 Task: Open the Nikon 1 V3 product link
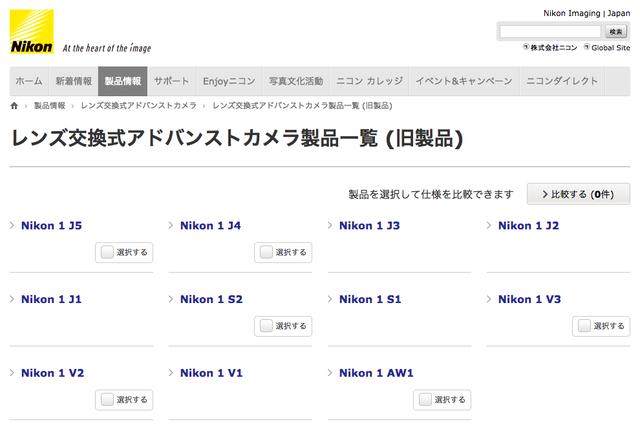(529, 299)
